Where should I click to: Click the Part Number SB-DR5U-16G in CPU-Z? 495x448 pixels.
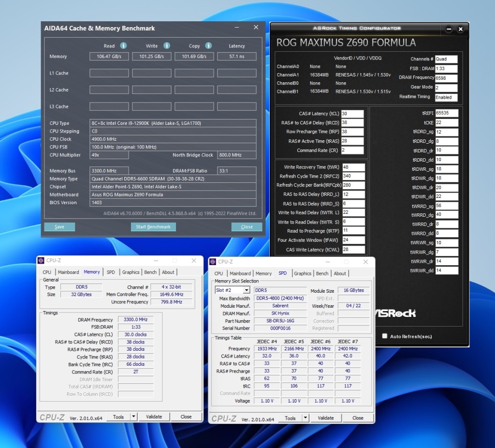click(280, 321)
